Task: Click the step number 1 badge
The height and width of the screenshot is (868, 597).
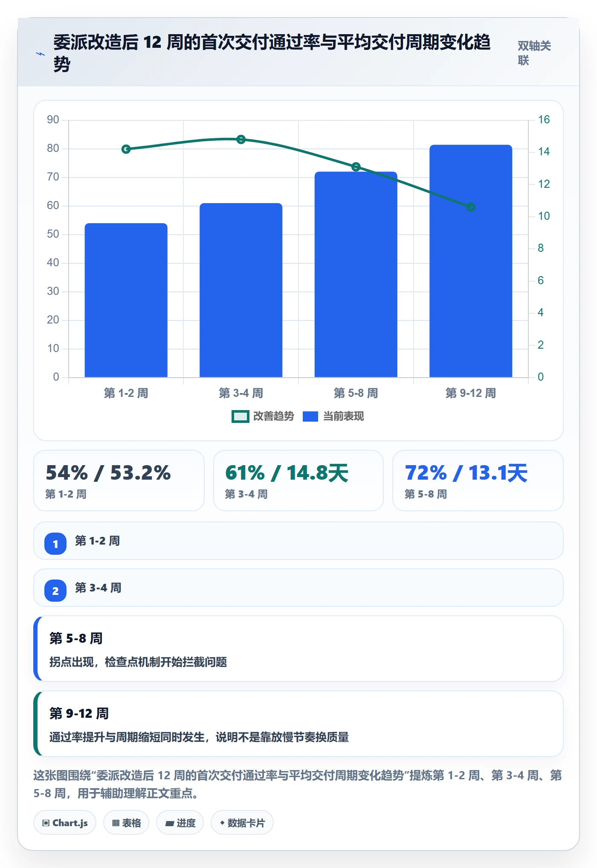Action: pos(55,544)
